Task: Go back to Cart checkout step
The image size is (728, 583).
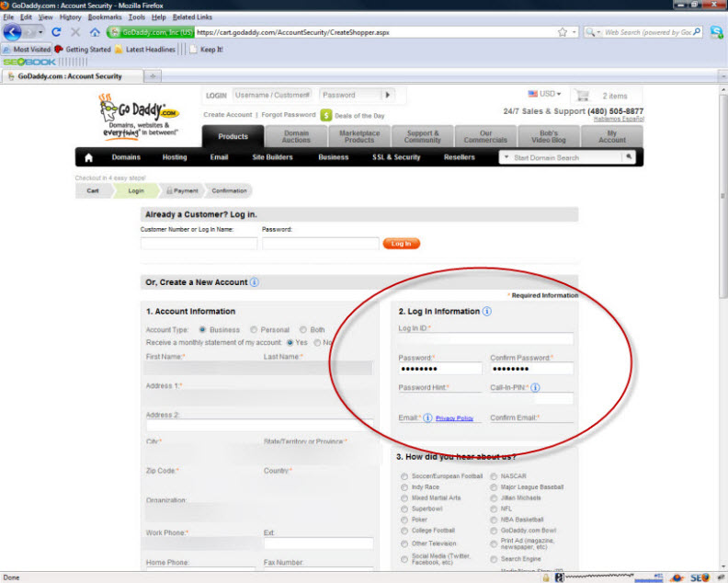Action: pyautogui.click(x=93, y=191)
